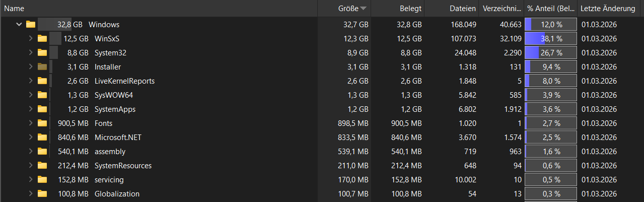Click the WinSxS folder icon
This screenshot has width=644, height=202.
(42, 38)
